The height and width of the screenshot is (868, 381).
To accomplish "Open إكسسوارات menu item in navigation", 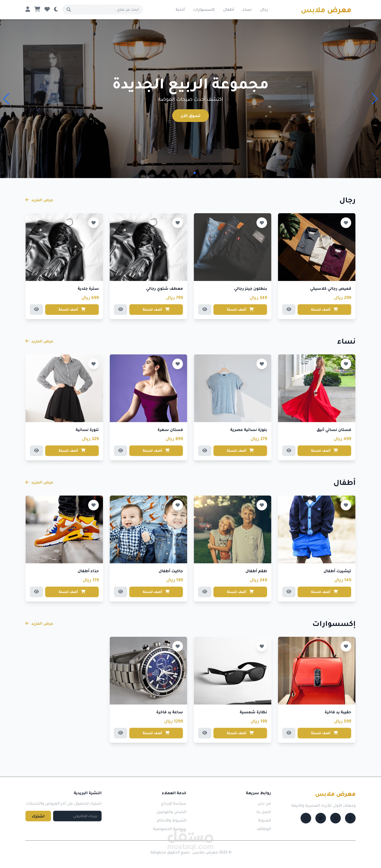I will coord(204,9).
